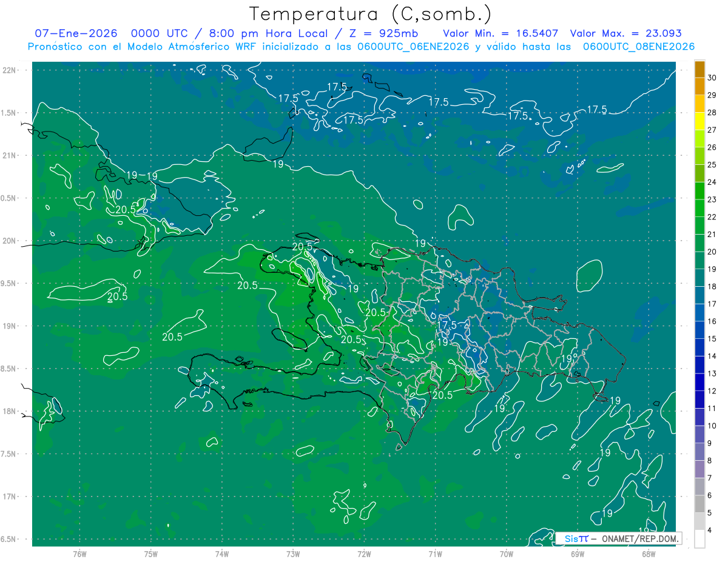Click legend value label '27'
The width and height of the screenshot is (728, 562).
pos(712,130)
